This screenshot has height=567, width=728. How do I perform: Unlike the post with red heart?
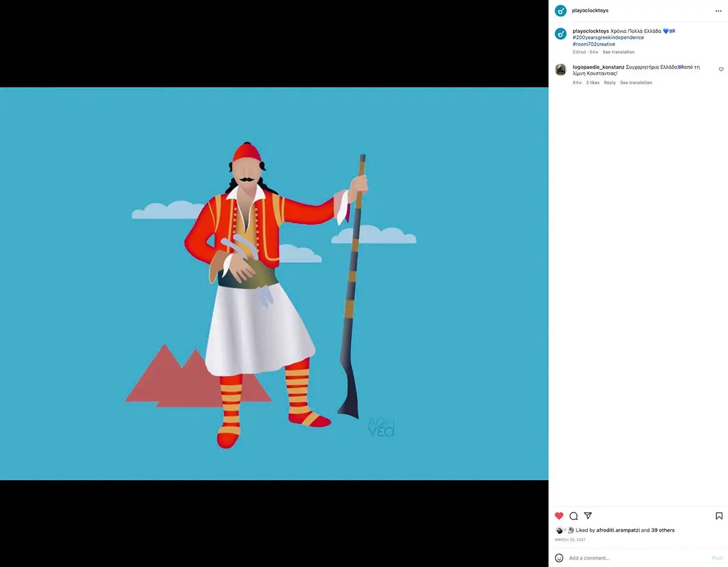(x=559, y=516)
